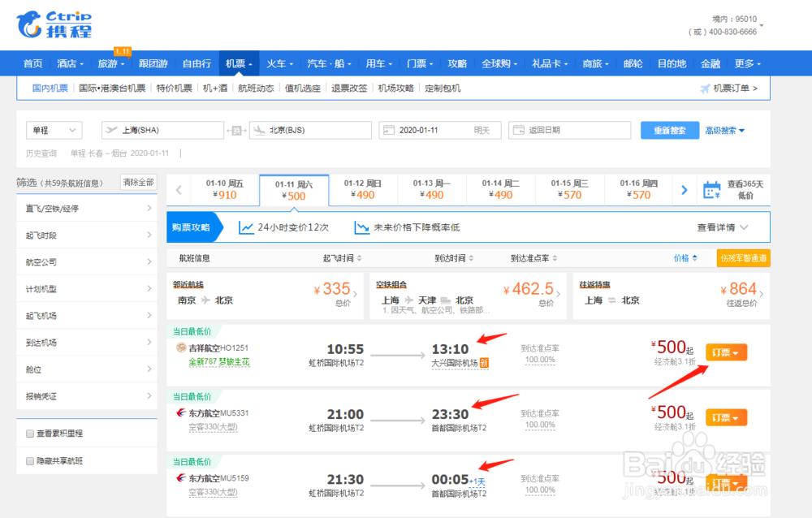Screen dimensions: 812x518
Task: Click 清除全部 to clear filters
Action: tap(138, 183)
